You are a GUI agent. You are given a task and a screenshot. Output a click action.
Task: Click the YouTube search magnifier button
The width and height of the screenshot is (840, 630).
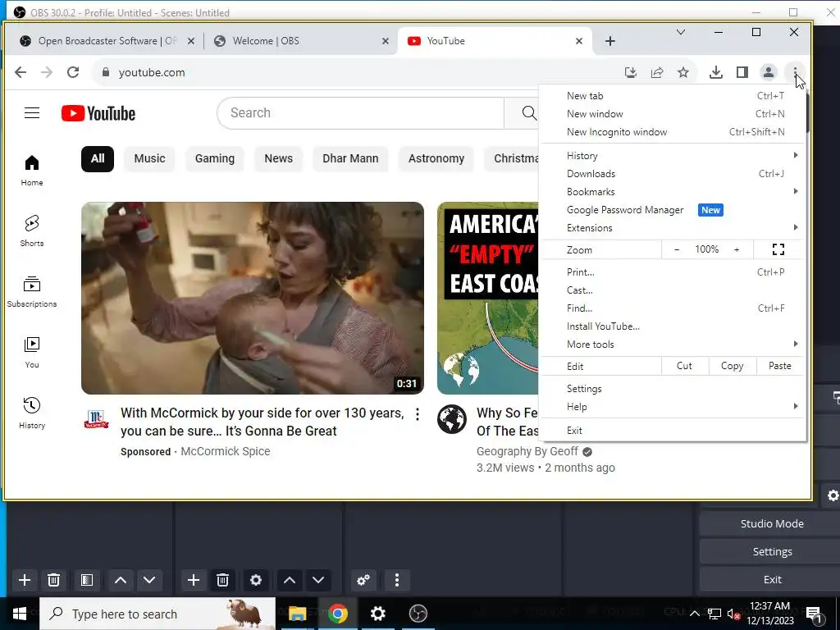click(528, 112)
